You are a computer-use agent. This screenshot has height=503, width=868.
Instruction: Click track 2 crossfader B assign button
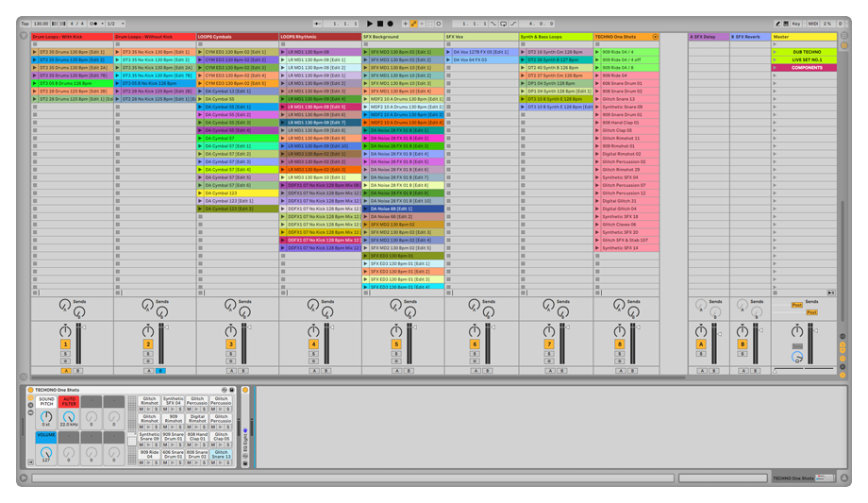click(160, 371)
